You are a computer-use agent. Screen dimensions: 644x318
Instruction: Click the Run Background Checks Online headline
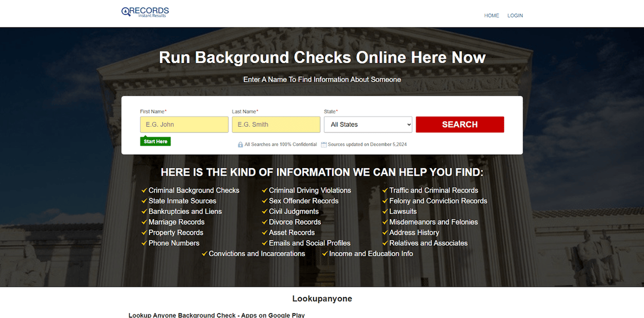click(322, 58)
